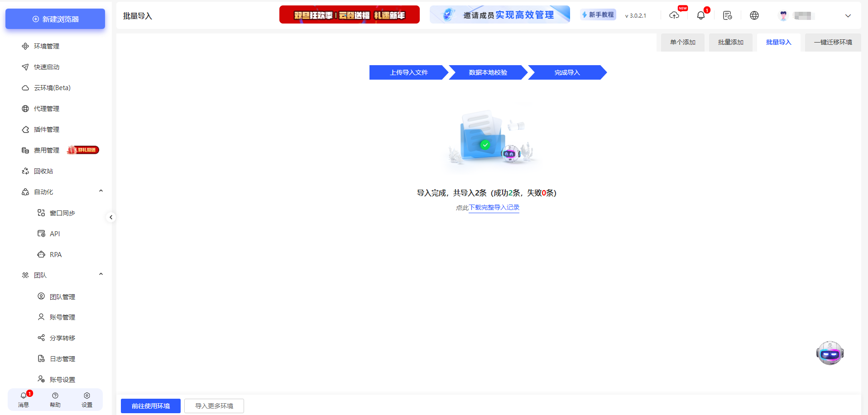Collapse the 自动化 sidebar section
Viewport: 868px width, 415px height.
coord(101,191)
